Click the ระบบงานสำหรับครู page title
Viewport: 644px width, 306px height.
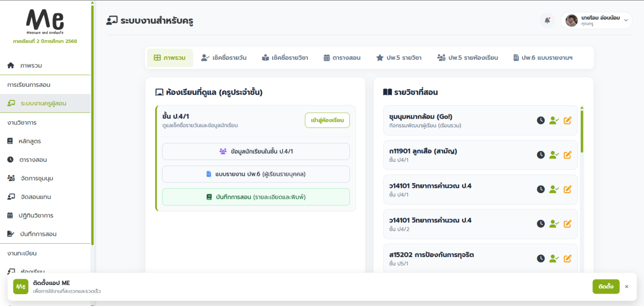point(157,21)
